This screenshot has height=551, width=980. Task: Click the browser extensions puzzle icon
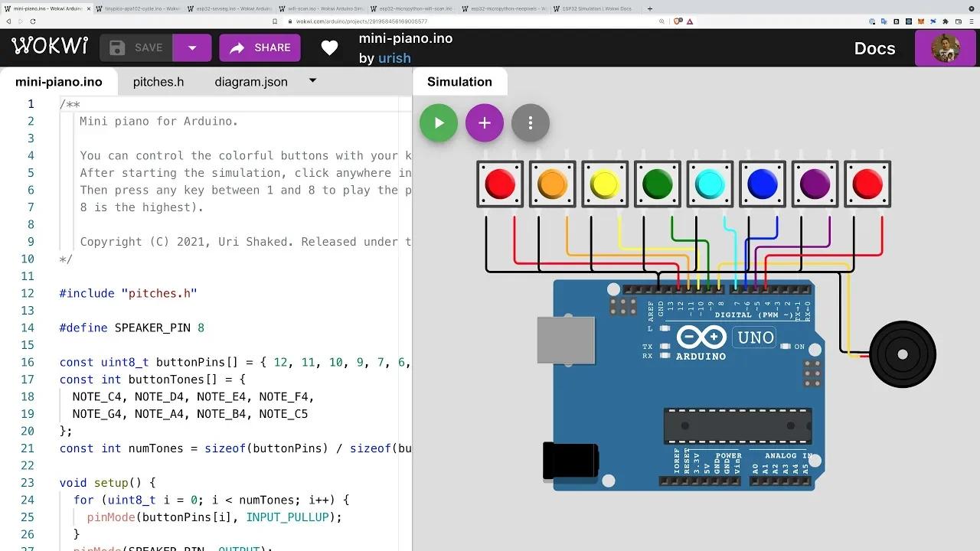[946, 21]
